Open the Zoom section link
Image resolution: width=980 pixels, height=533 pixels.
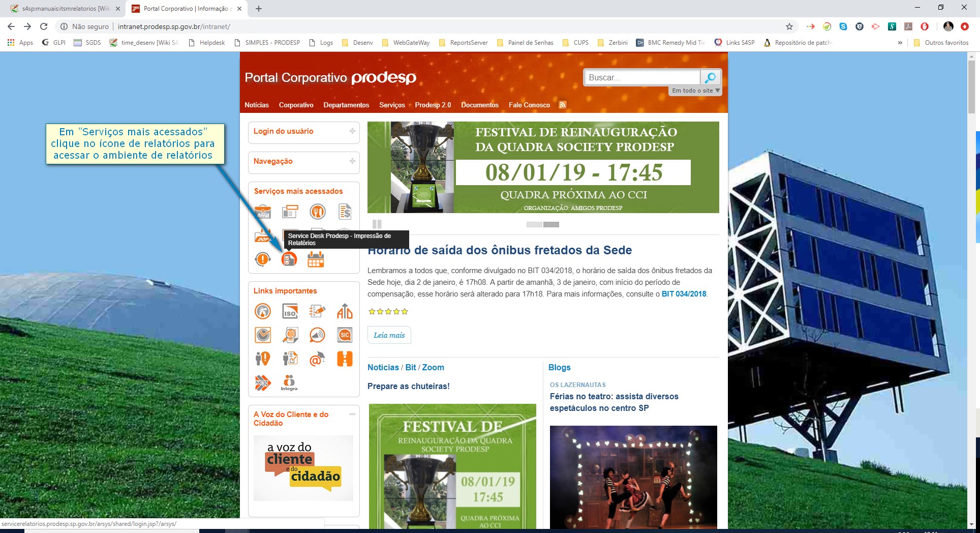click(433, 367)
